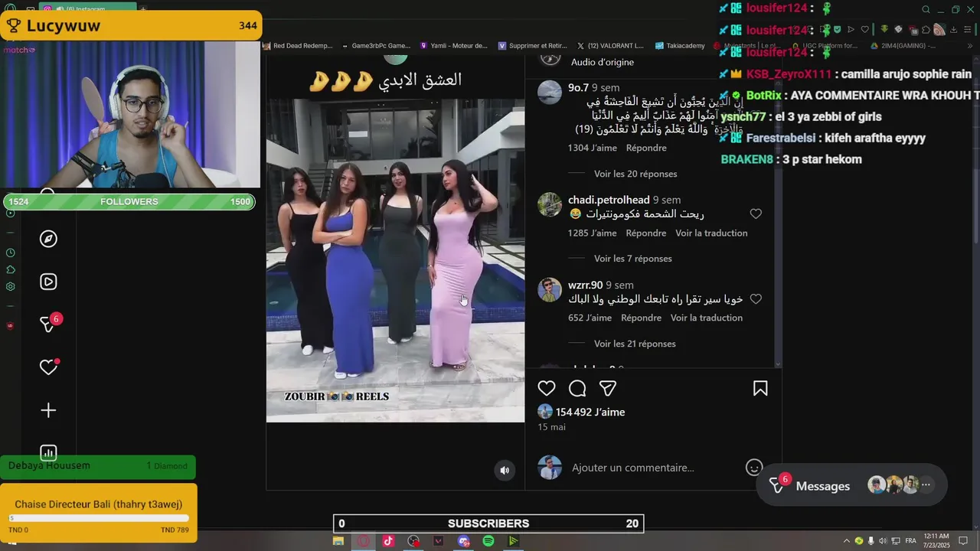The height and width of the screenshot is (551, 980).
Task: Click the volume icon in system tray
Action: click(884, 541)
